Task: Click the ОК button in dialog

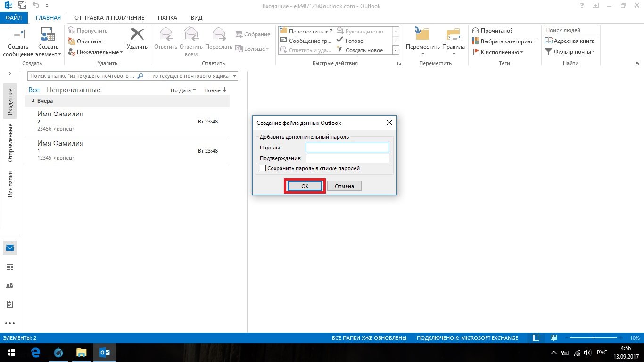Action: pos(305,186)
